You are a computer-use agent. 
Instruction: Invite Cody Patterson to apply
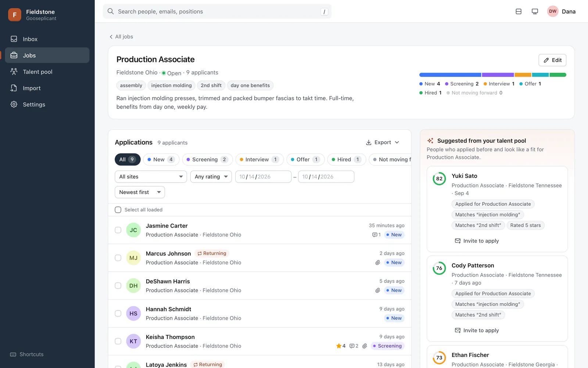click(x=477, y=330)
